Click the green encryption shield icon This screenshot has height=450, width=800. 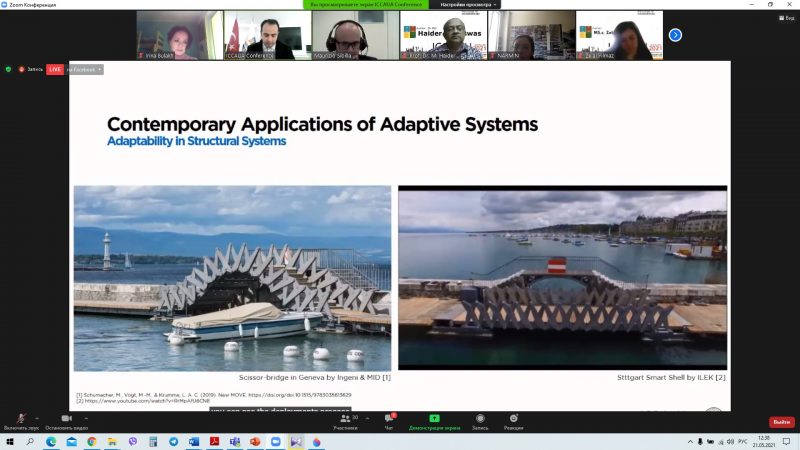click(8, 69)
